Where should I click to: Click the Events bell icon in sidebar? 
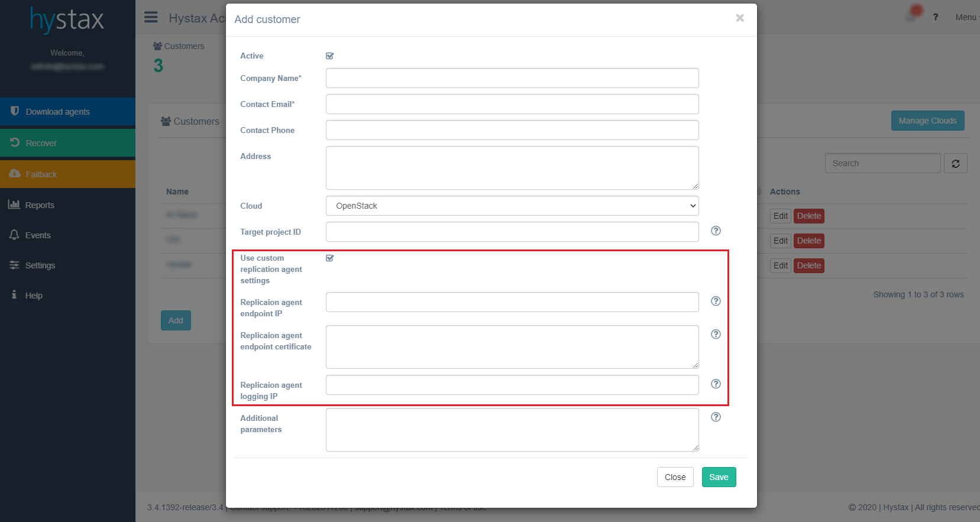14,235
